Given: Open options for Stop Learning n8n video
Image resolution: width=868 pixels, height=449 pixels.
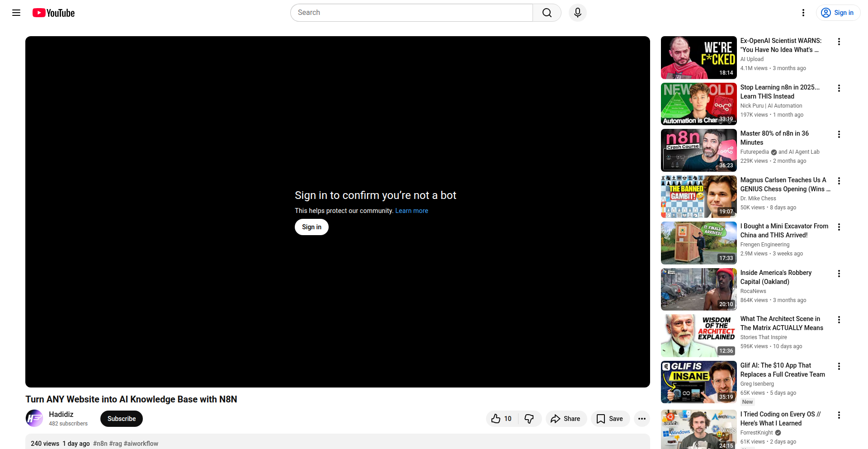Looking at the screenshot, I should pyautogui.click(x=839, y=88).
